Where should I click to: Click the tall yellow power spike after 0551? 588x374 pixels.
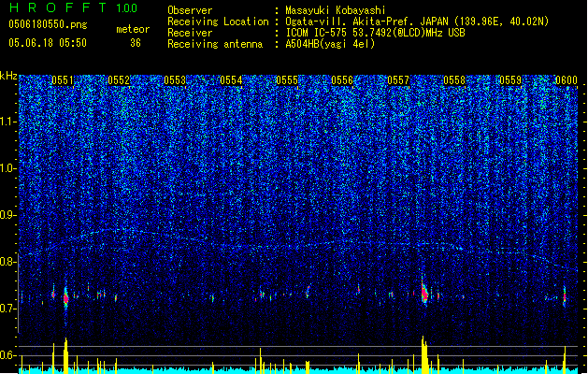[66, 355]
